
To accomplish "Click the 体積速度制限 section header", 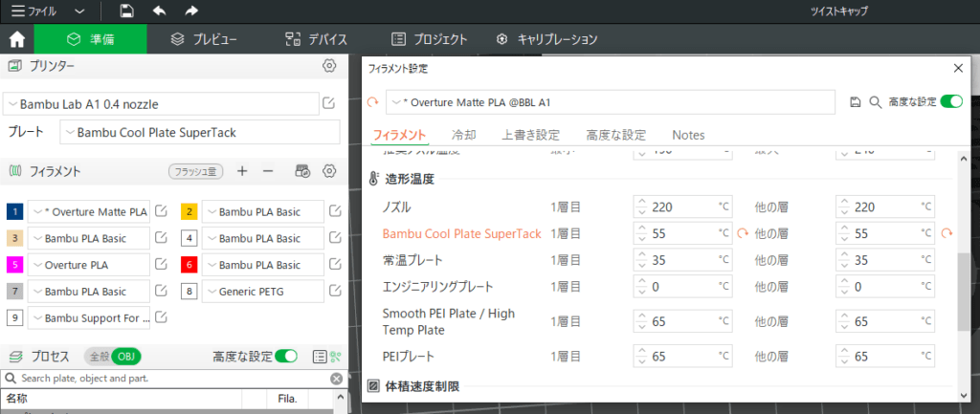I will tap(422, 386).
